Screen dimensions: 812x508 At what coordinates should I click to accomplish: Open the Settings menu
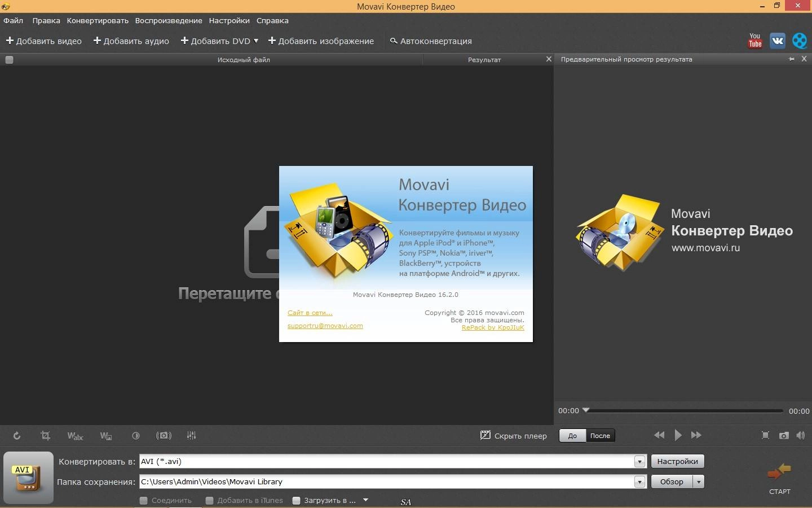pyautogui.click(x=229, y=20)
